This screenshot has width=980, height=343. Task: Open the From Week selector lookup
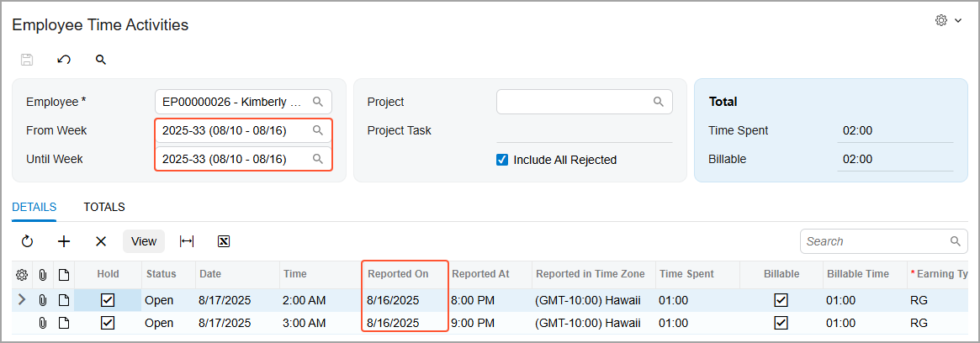(318, 130)
